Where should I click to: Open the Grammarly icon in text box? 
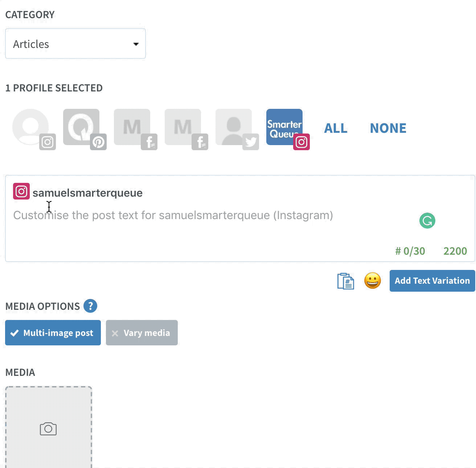[x=427, y=221]
